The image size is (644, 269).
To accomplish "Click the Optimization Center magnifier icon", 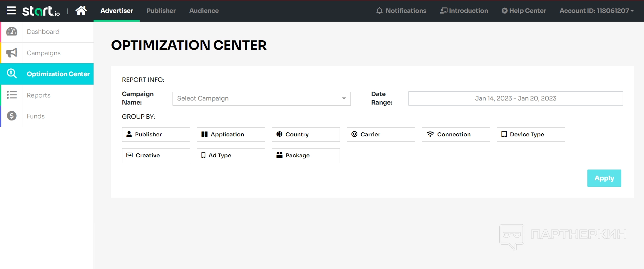I will coord(12,74).
